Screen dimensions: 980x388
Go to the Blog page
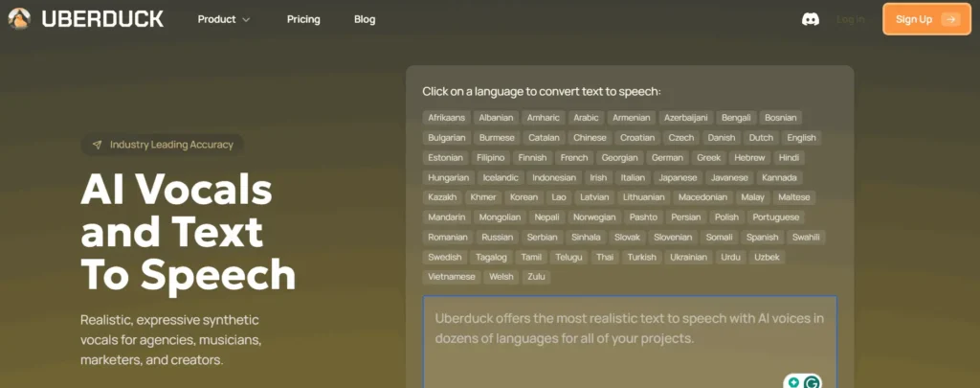365,19
